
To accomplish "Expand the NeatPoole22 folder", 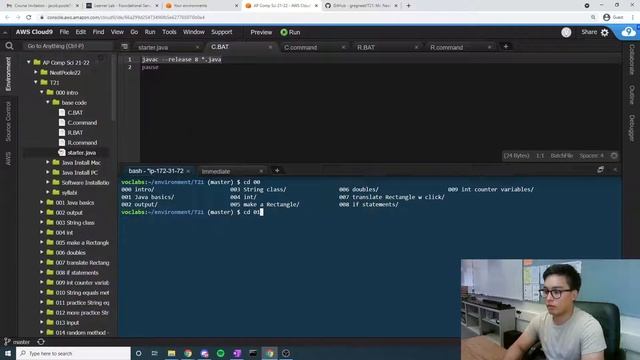I will pos(36,72).
